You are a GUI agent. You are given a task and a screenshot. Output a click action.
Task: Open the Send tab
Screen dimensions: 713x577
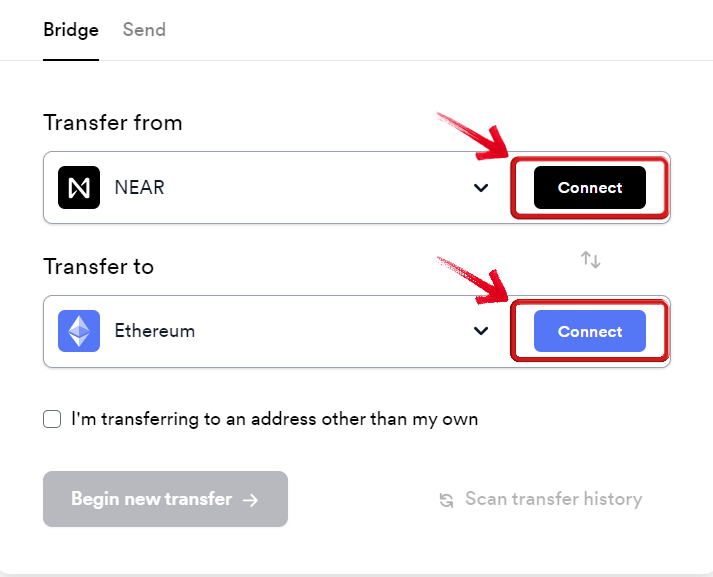tap(144, 30)
